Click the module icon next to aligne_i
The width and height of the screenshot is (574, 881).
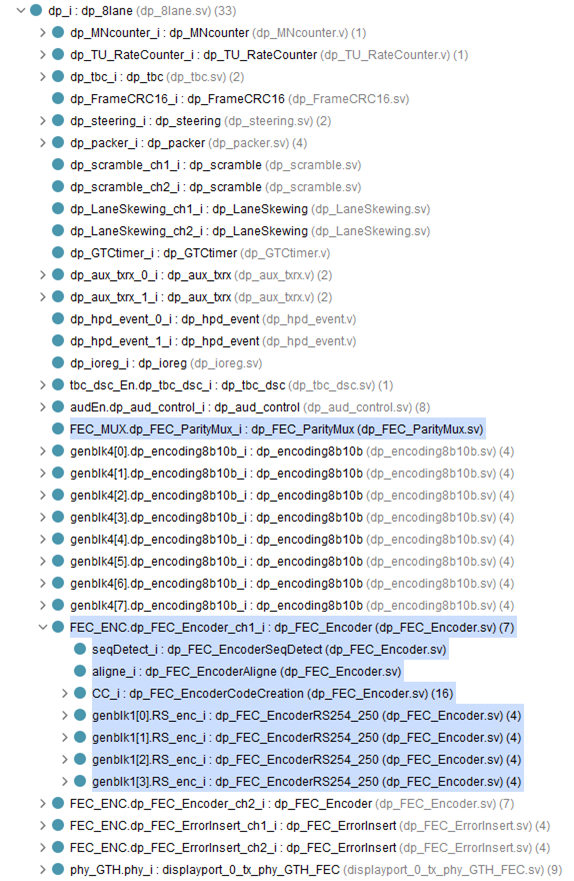pos(80,671)
